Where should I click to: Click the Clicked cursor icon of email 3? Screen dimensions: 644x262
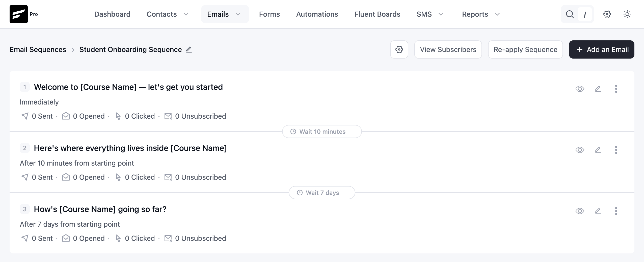click(118, 238)
